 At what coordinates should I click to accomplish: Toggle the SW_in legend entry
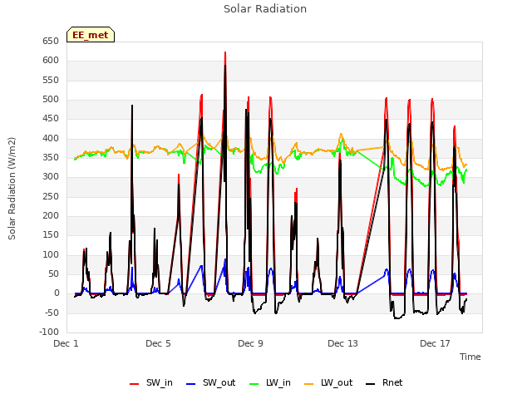(x=151, y=382)
